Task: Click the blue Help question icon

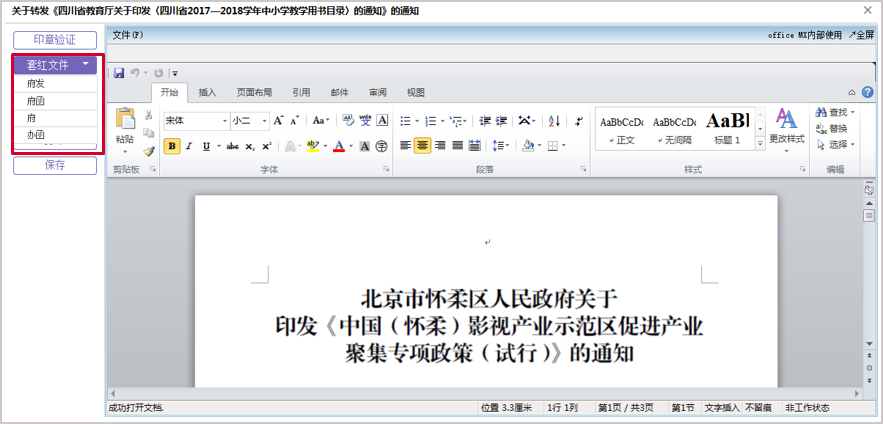Action: point(867,92)
